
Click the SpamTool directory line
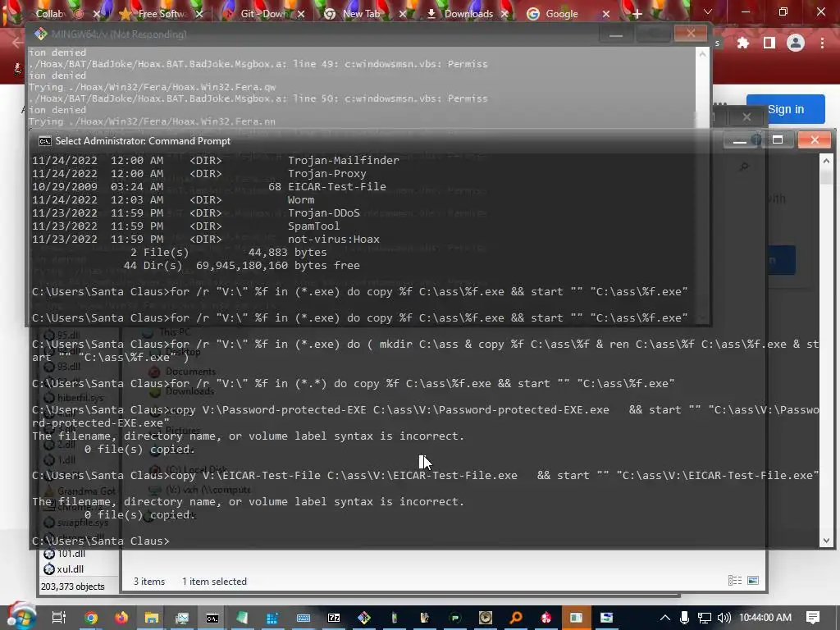click(185, 226)
